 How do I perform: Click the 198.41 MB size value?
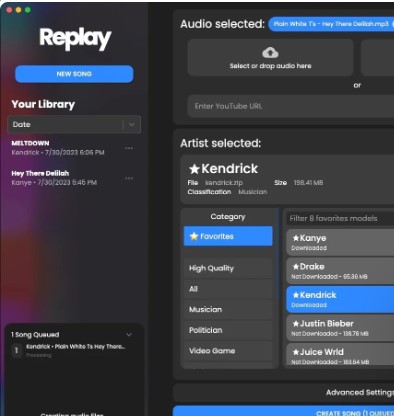pos(308,183)
